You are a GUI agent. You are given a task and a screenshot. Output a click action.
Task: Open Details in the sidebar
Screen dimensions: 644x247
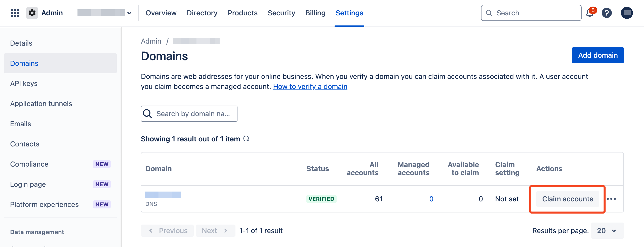(60, 43)
